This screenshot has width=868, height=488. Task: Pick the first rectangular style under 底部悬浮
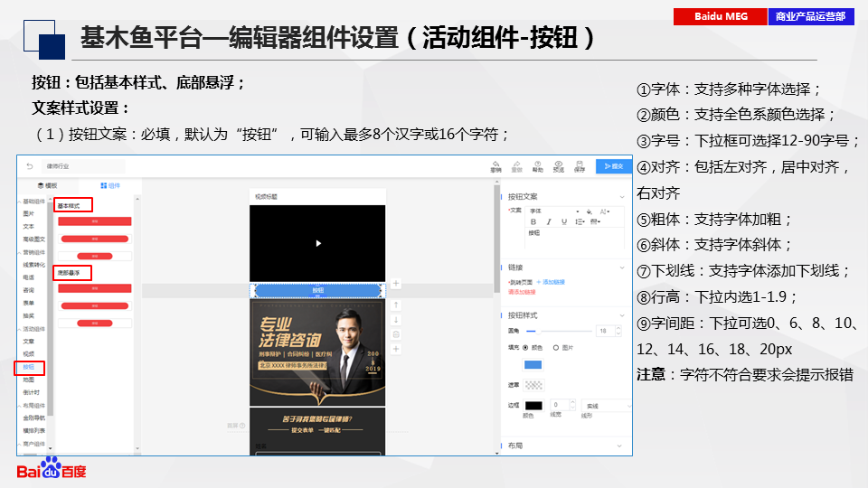95,288
